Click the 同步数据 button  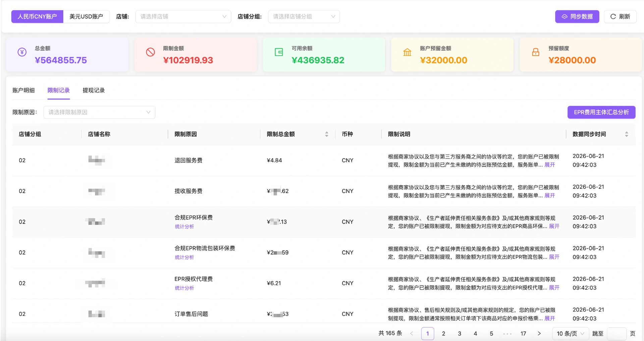tap(577, 16)
